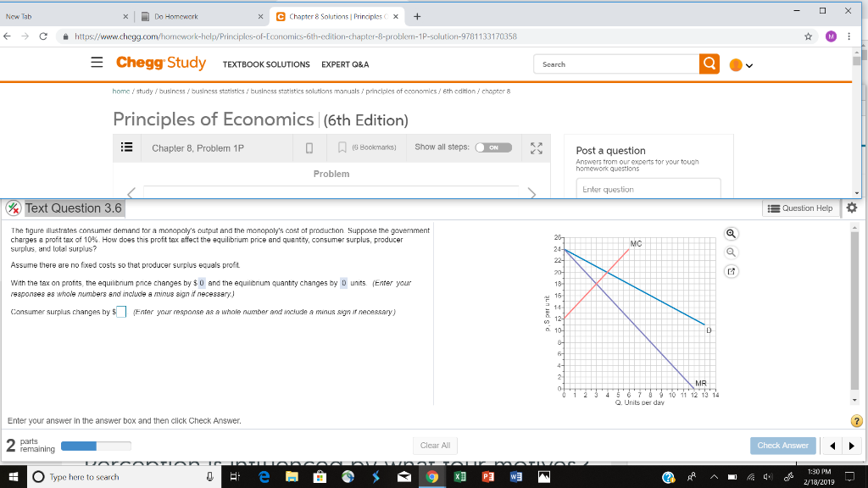Toggle Show all steps off
868x488 pixels.
494,147
